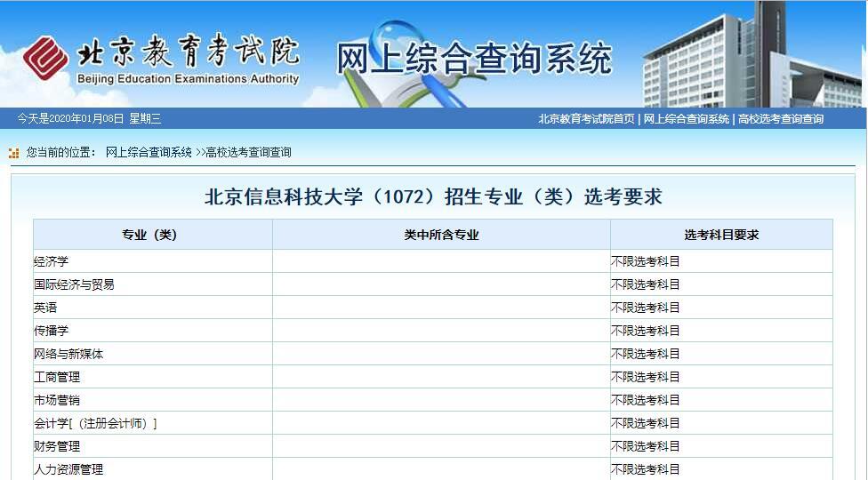
Task: Click breadcrumb 网上综合查询系统
Action: 149,152
